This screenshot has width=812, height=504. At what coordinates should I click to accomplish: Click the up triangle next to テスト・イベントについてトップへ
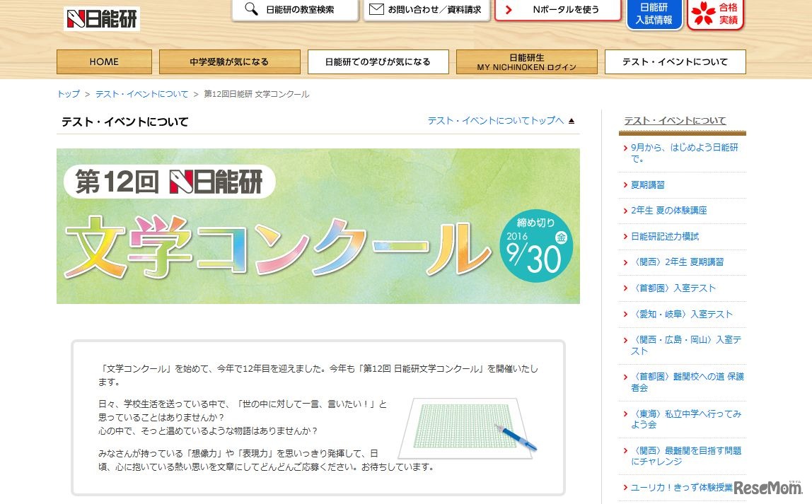pyautogui.click(x=572, y=121)
